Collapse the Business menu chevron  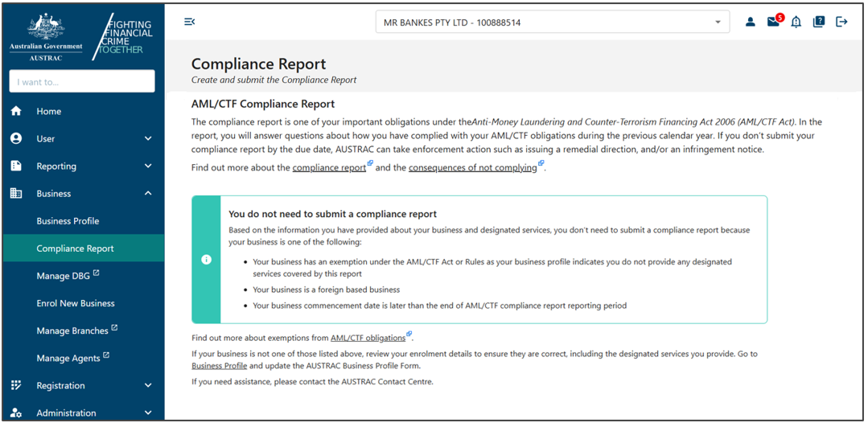[x=148, y=194]
